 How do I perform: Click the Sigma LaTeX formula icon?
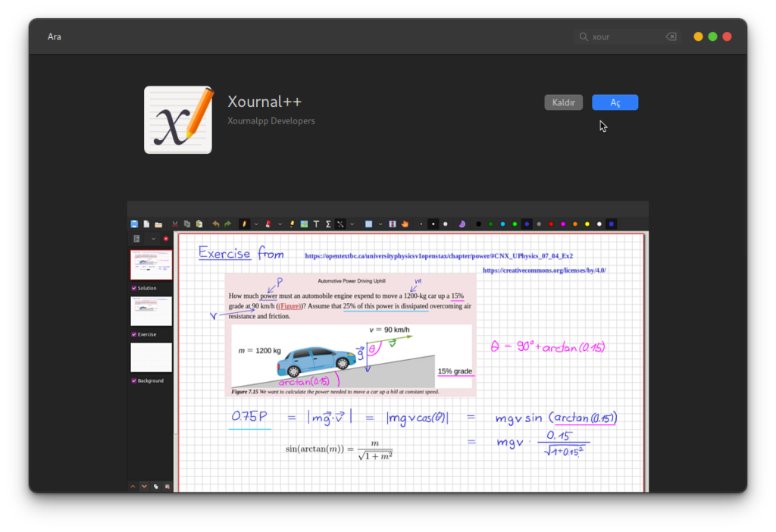328,224
